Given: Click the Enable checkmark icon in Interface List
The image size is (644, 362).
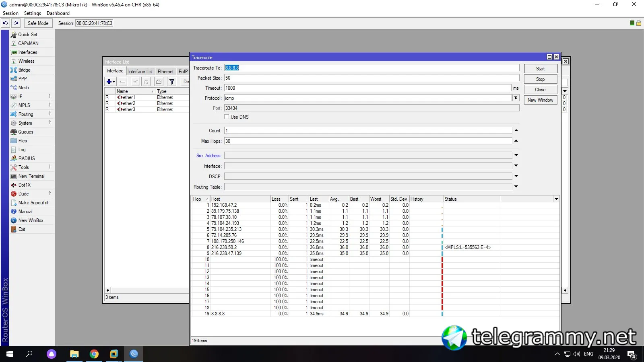Looking at the screenshot, I should point(136,82).
